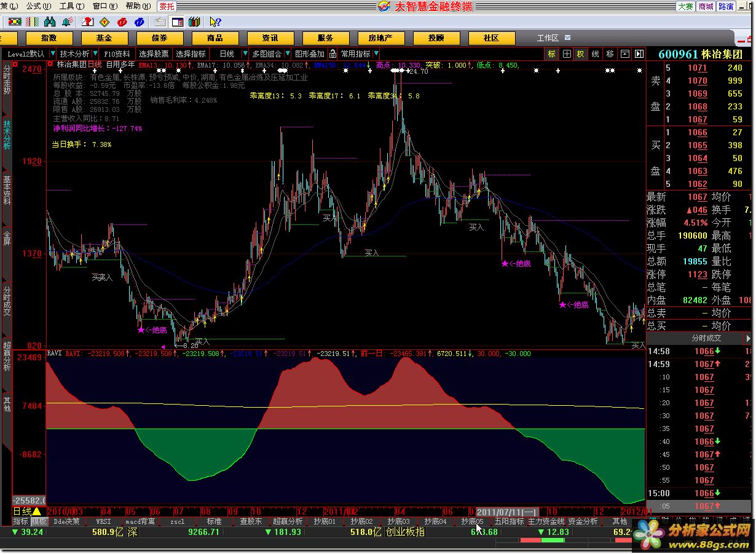Open the books library icon
The height and width of the screenshot is (554, 756).
tap(194, 22)
